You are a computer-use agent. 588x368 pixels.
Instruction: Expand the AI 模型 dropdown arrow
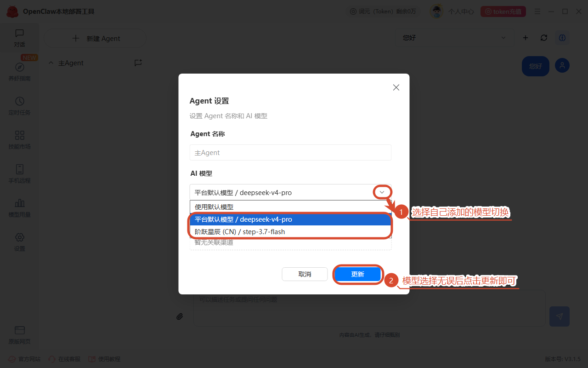(x=382, y=192)
